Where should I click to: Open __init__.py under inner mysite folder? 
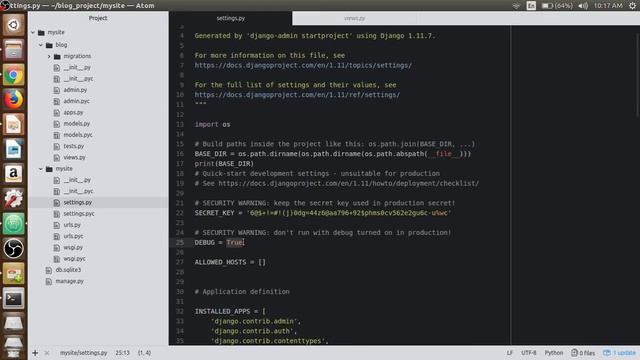pyautogui.click(x=77, y=180)
